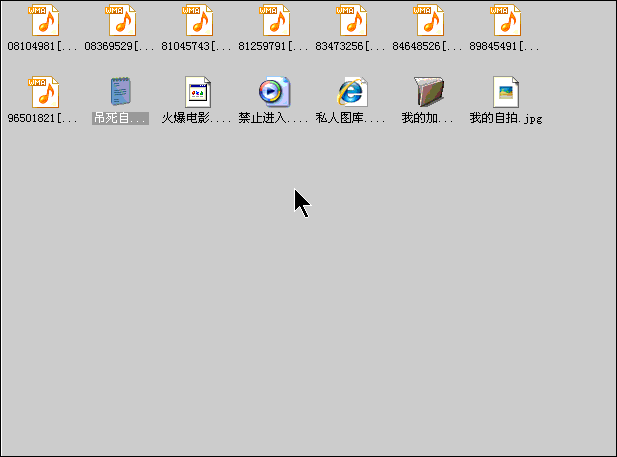Click the file name label 81259791[...
Screen dimensions: 617x457
coord(274,46)
